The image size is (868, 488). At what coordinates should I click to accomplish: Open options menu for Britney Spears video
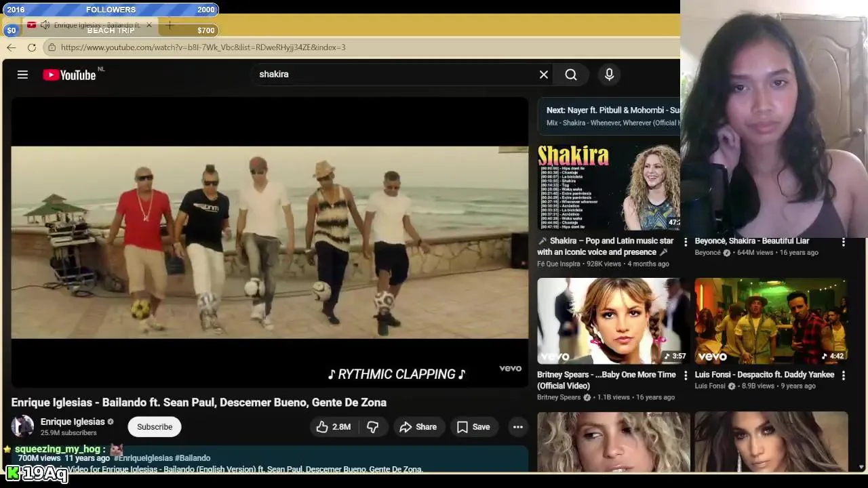coord(686,375)
